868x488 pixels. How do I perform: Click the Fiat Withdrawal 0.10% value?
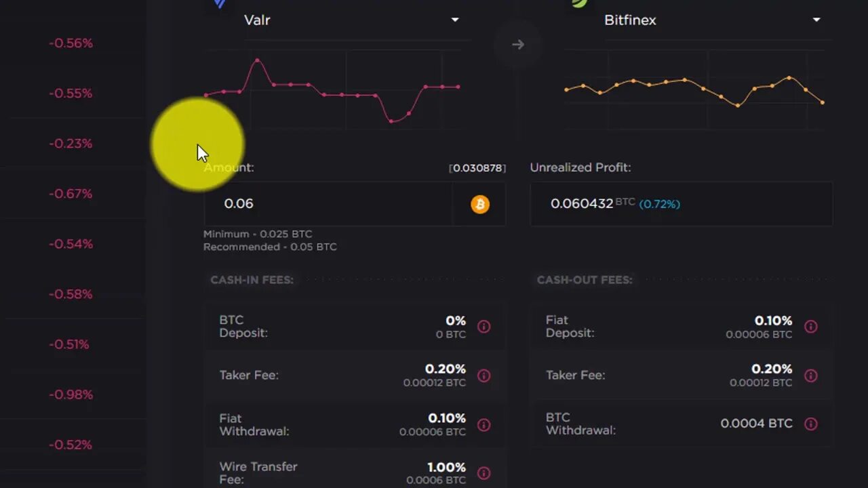point(447,419)
